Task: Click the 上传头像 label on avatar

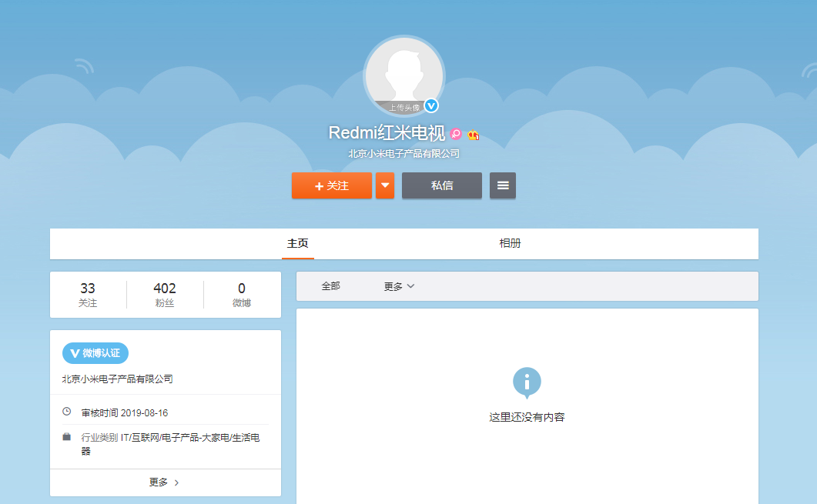Action: 404,108
